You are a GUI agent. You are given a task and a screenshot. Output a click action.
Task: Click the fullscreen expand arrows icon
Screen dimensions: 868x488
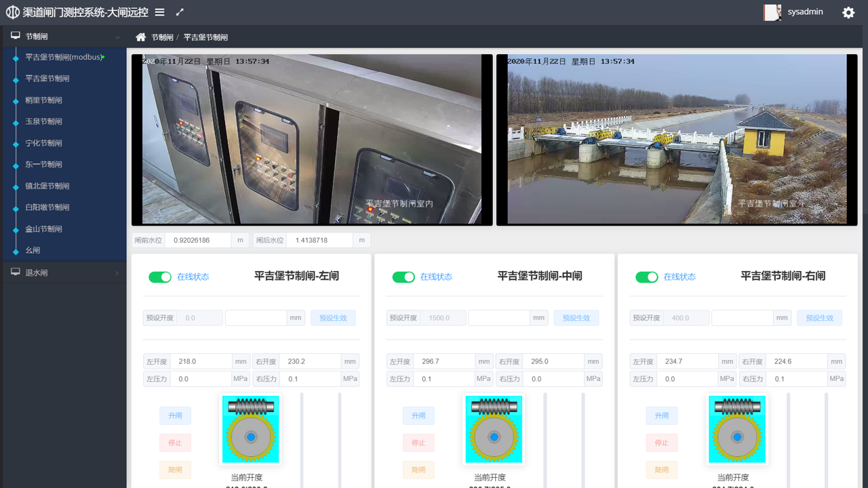pyautogui.click(x=180, y=12)
